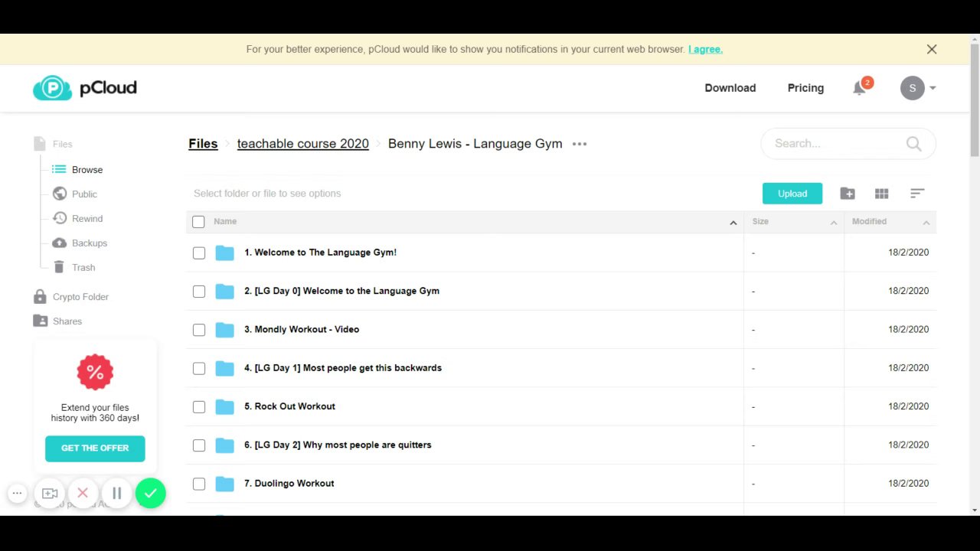
Task: Click the Upload button
Action: click(x=792, y=194)
